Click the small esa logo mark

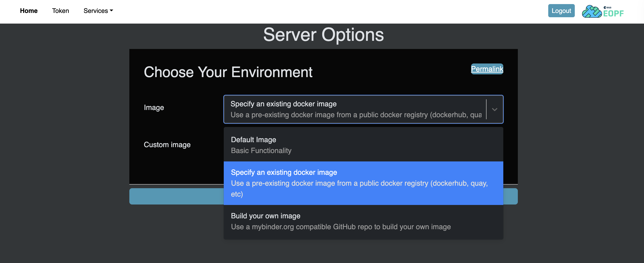click(x=607, y=7)
